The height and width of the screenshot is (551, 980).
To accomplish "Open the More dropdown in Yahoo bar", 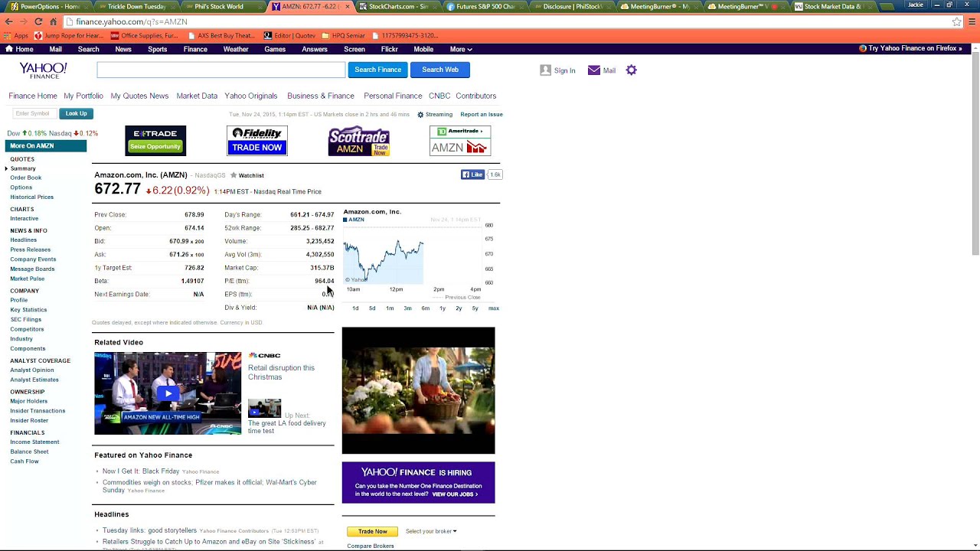I will pyautogui.click(x=461, y=49).
